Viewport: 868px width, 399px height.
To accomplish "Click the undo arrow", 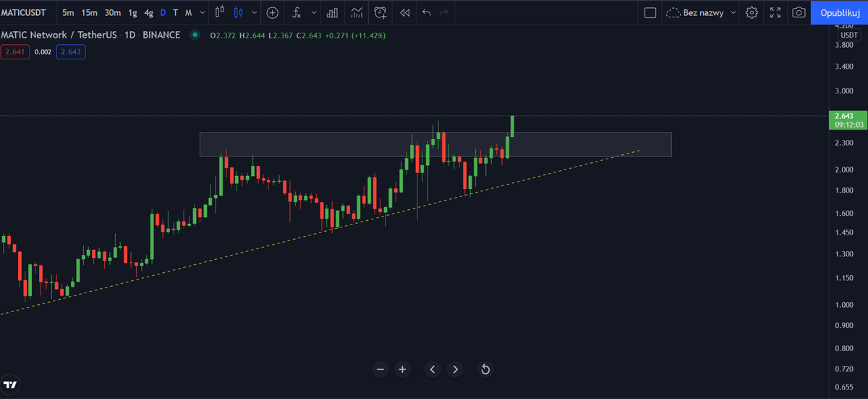I will click(427, 12).
